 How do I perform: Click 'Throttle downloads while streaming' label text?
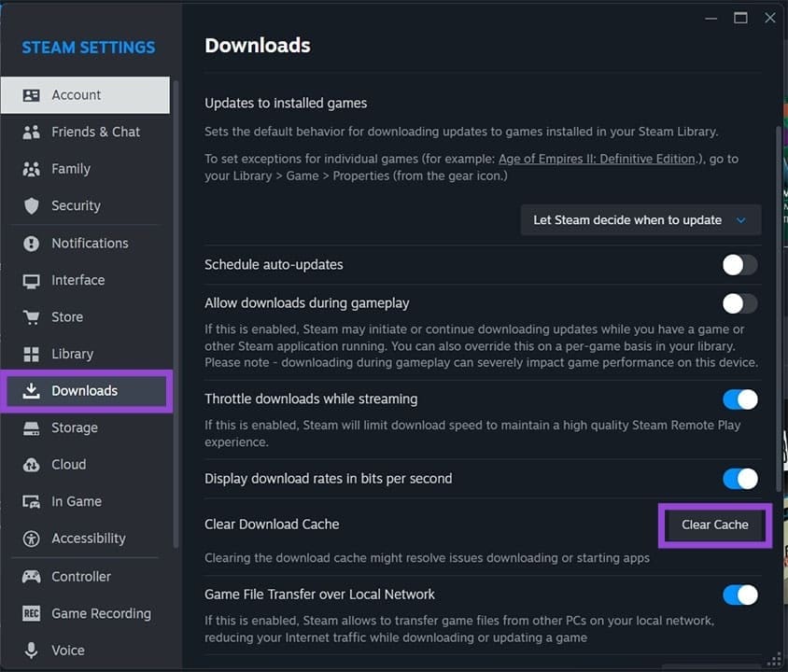point(311,399)
